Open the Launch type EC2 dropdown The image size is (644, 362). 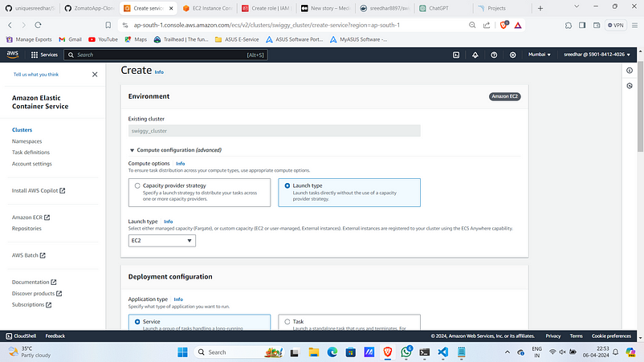pyautogui.click(x=162, y=241)
